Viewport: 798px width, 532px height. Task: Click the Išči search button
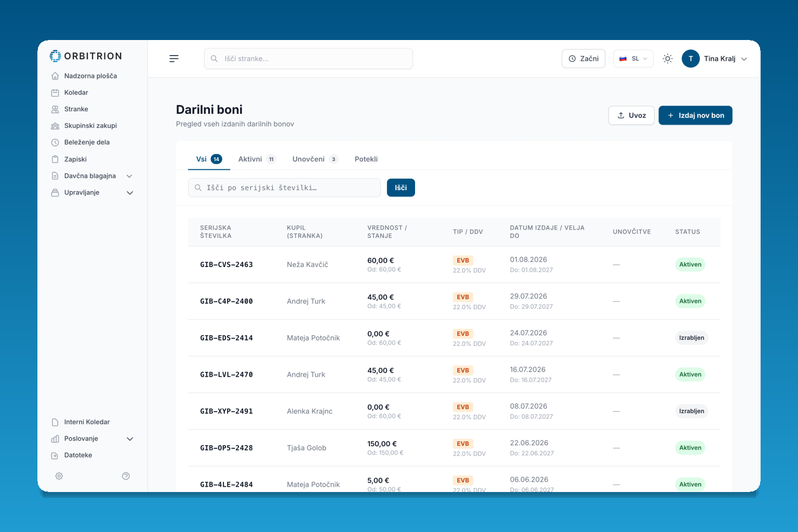click(401, 188)
